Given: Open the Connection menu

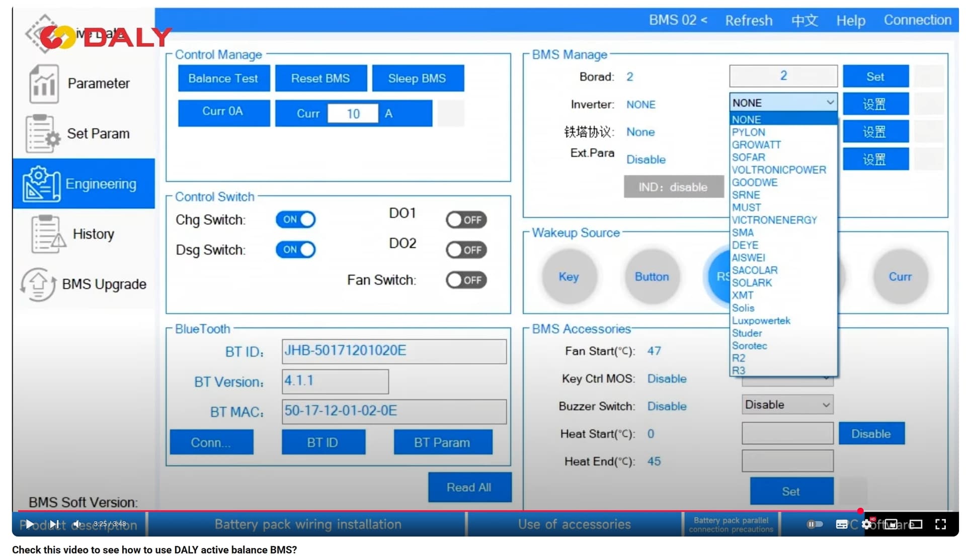Looking at the screenshot, I should (918, 20).
